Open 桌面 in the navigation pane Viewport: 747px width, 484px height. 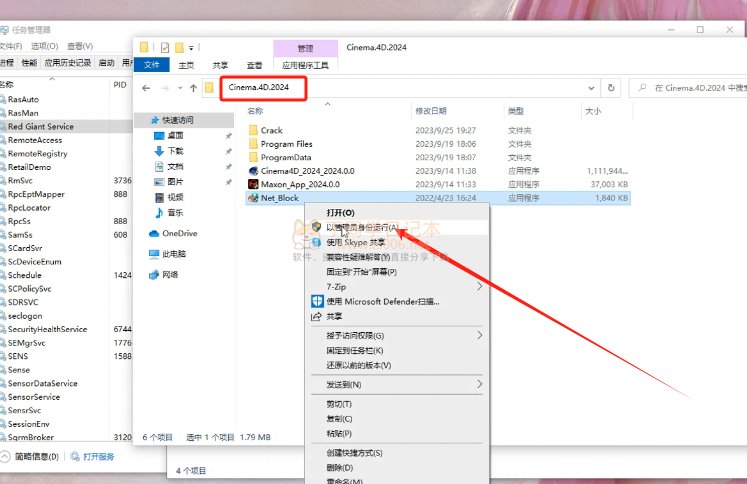(175, 135)
